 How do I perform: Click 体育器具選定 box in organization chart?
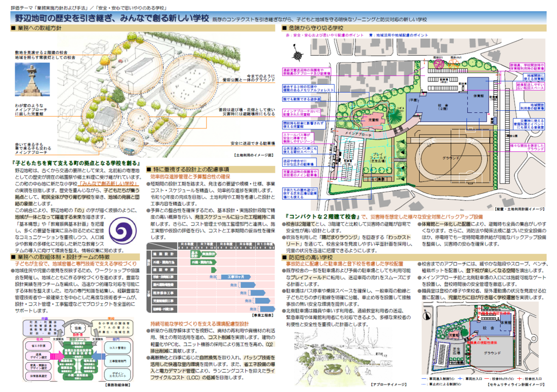[x=38, y=376]
